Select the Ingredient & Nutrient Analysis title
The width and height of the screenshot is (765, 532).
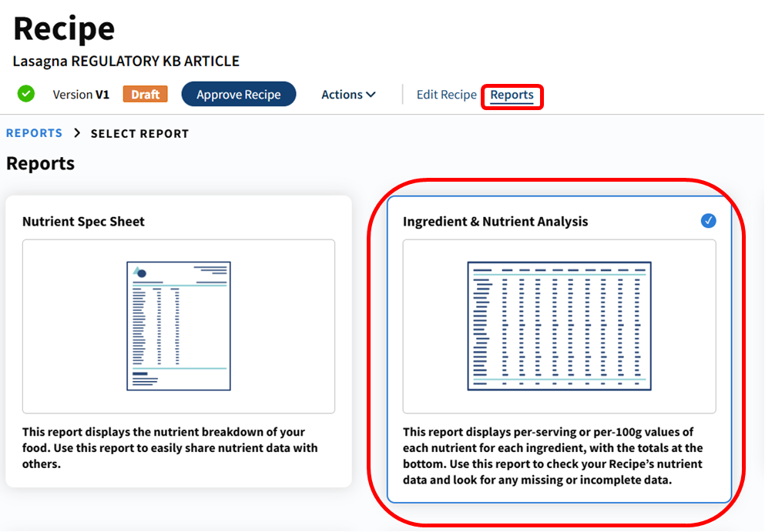(x=495, y=221)
